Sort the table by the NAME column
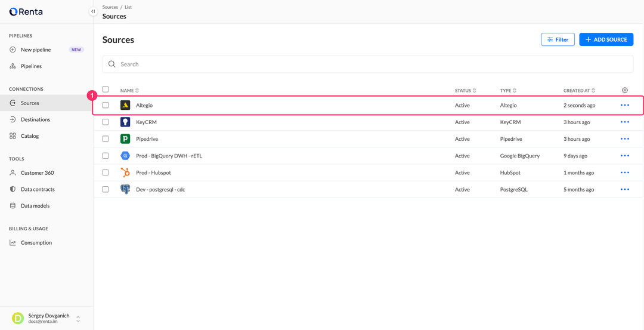 [130, 91]
